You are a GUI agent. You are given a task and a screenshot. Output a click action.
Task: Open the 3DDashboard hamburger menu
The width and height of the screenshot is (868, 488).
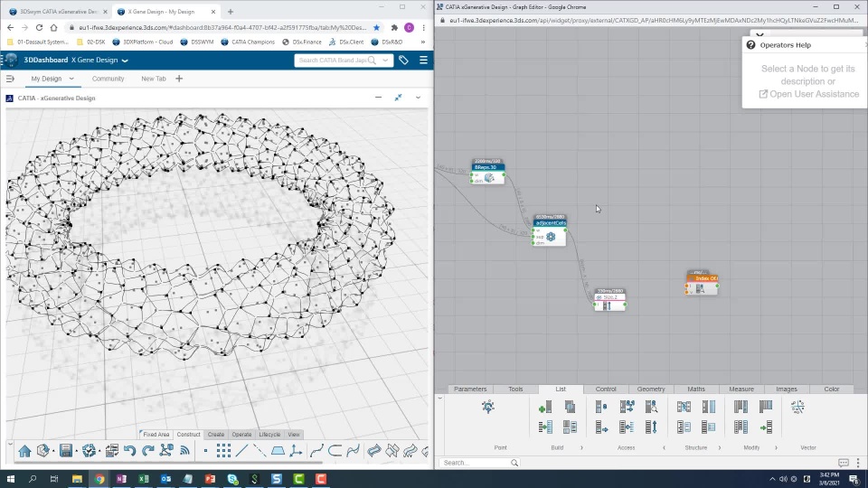tap(423, 60)
